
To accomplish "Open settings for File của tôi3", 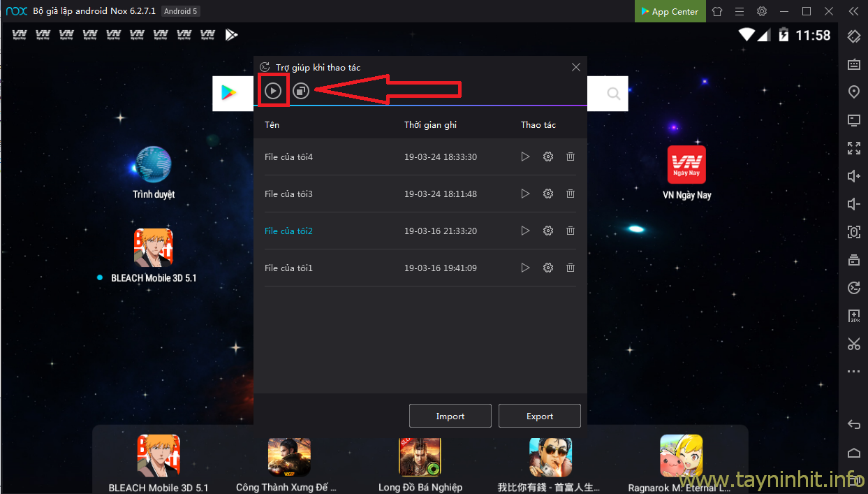I will click(548, 194).
